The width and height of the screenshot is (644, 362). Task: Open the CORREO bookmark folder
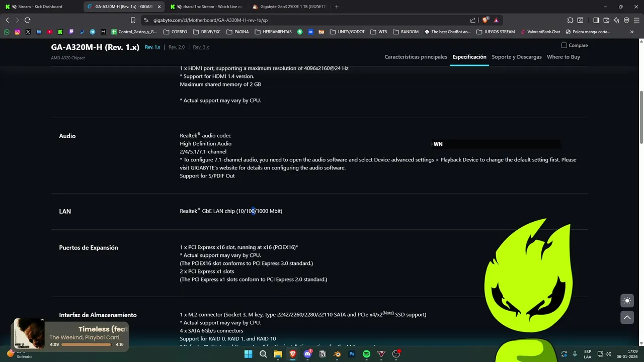(x=175, y=32)
